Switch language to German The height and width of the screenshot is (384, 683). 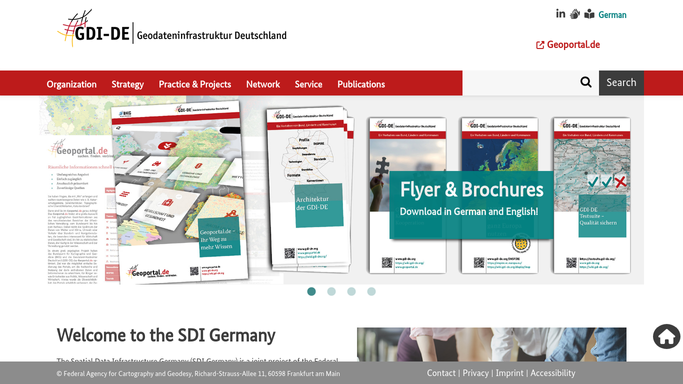[x=612, y=15]
